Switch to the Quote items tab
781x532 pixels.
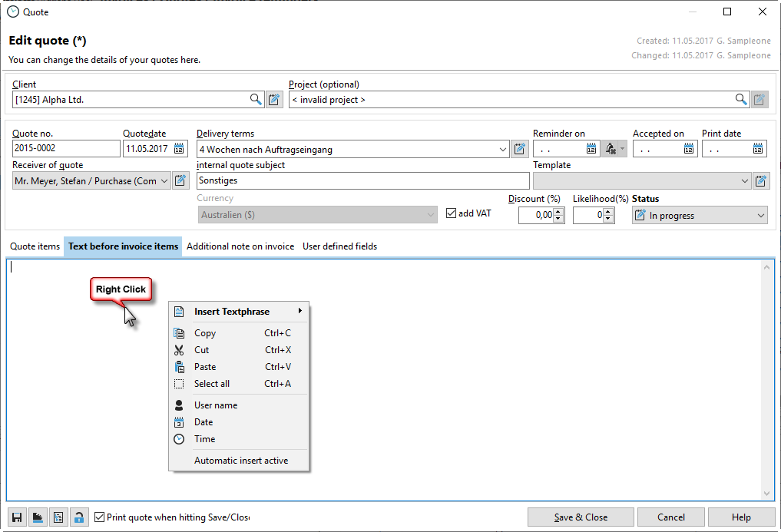click(x=35, y=246)
